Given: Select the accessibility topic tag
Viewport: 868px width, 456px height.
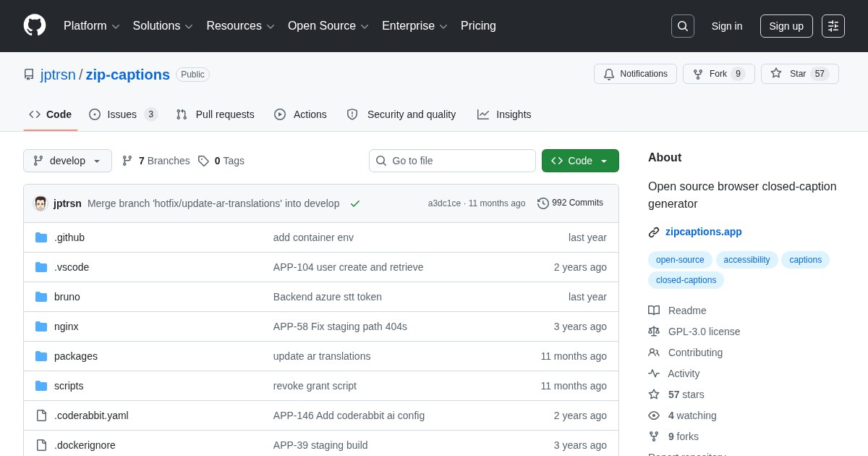Looking at the screenshot, I should (746, 260).
